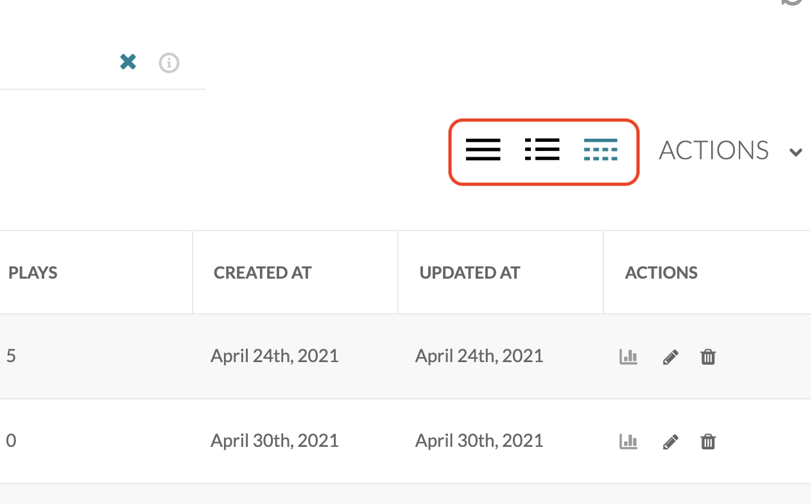The image size is (812, 504).
Task: View analytics for the April 24th row
Action: click(628, 357)
